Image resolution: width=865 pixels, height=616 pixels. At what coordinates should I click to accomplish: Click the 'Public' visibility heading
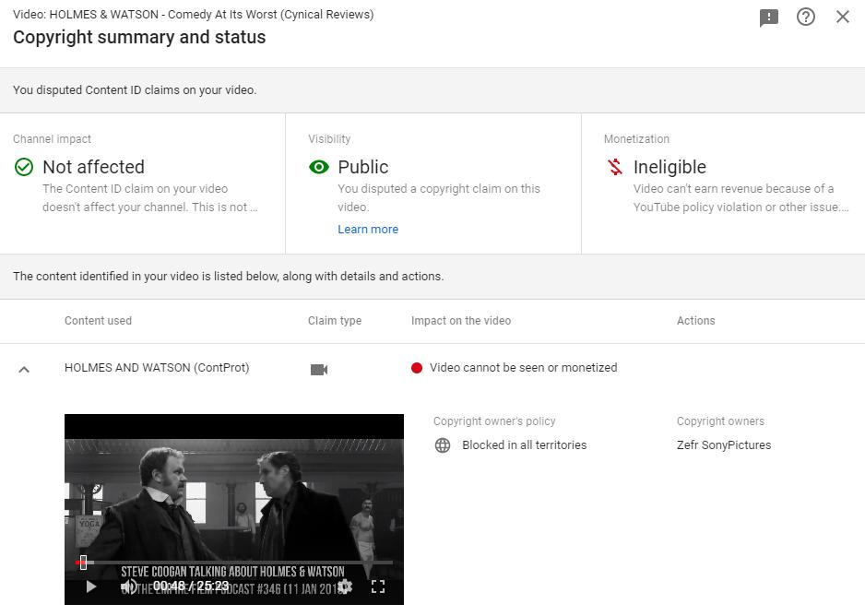363,167
